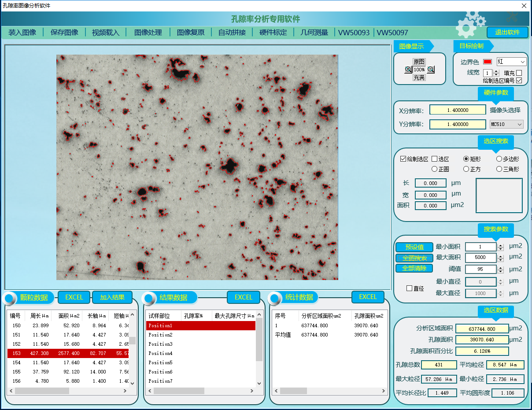Open the 边界色 color name dropdown
Viewport: 532px width, 410px height.
coord(522,62)
